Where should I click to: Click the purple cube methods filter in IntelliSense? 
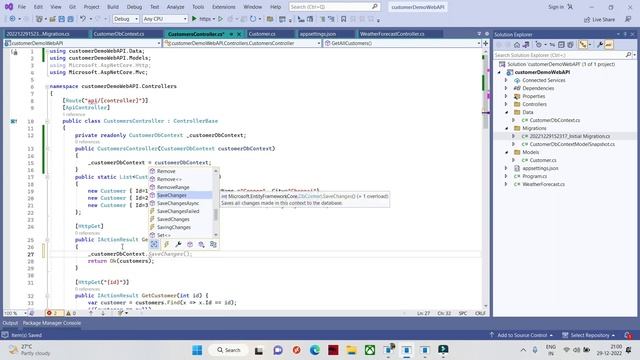(x=190, y=244)
